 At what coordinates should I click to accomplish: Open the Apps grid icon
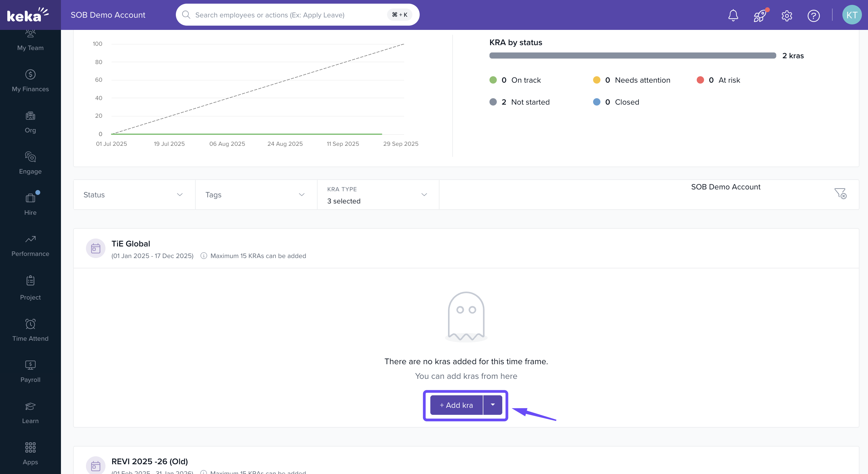point(30,447)
